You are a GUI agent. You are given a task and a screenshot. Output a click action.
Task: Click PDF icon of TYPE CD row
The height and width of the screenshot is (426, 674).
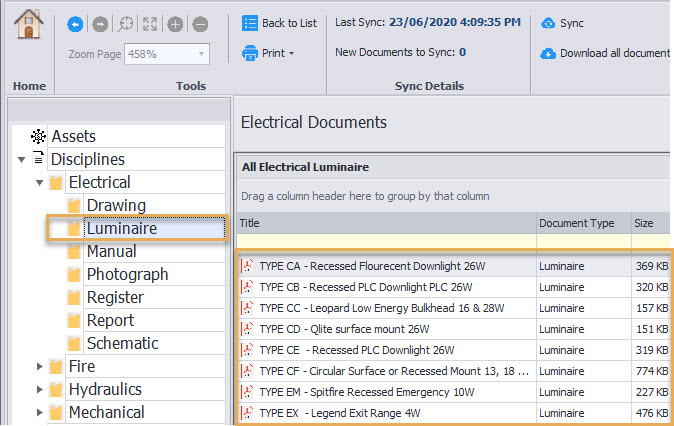pos(247,329)
